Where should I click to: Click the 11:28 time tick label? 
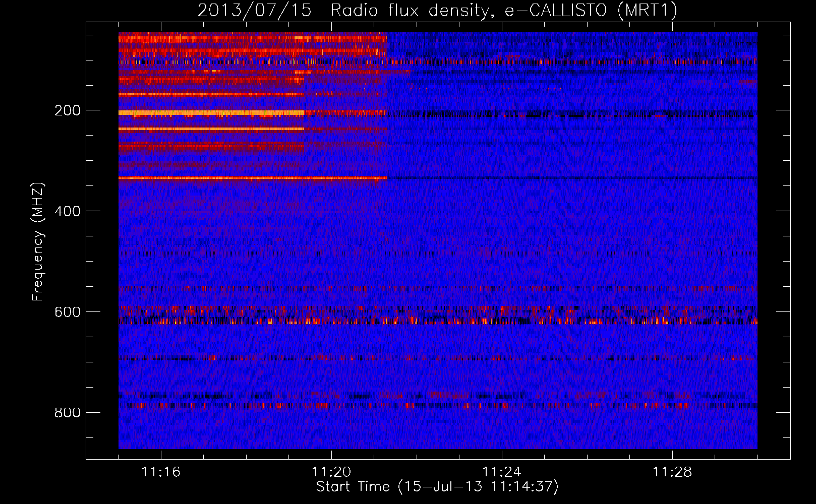672,472
